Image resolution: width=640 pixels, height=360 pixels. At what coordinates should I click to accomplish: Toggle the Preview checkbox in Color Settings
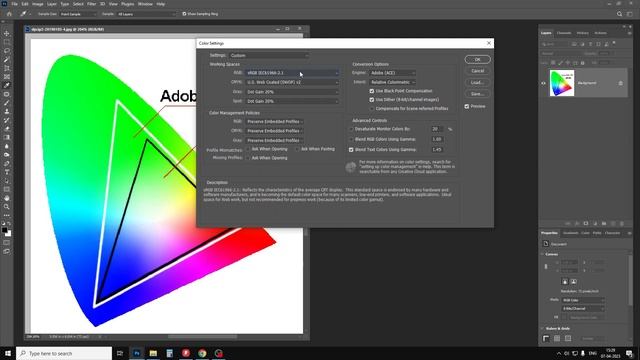[x=467, y=106]
